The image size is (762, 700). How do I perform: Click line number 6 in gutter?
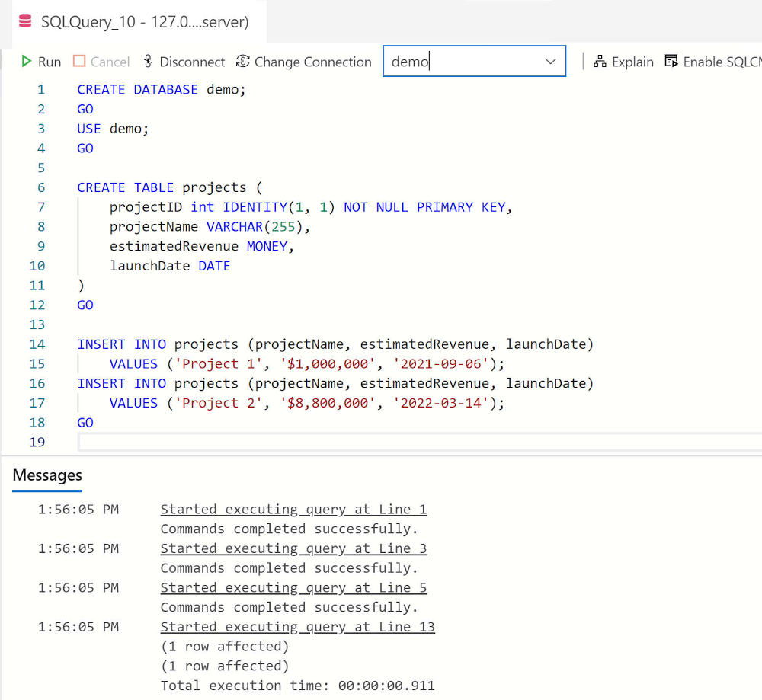pos(41,188)
